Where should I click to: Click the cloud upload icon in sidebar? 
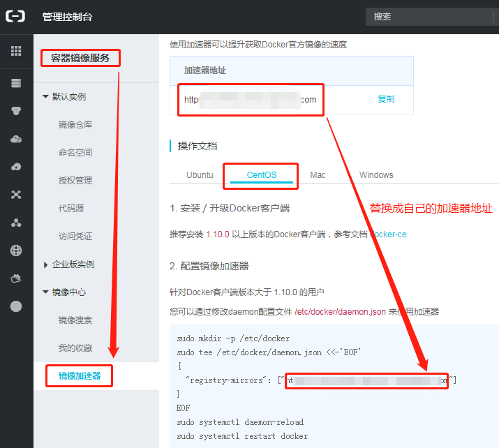point(16,167)
